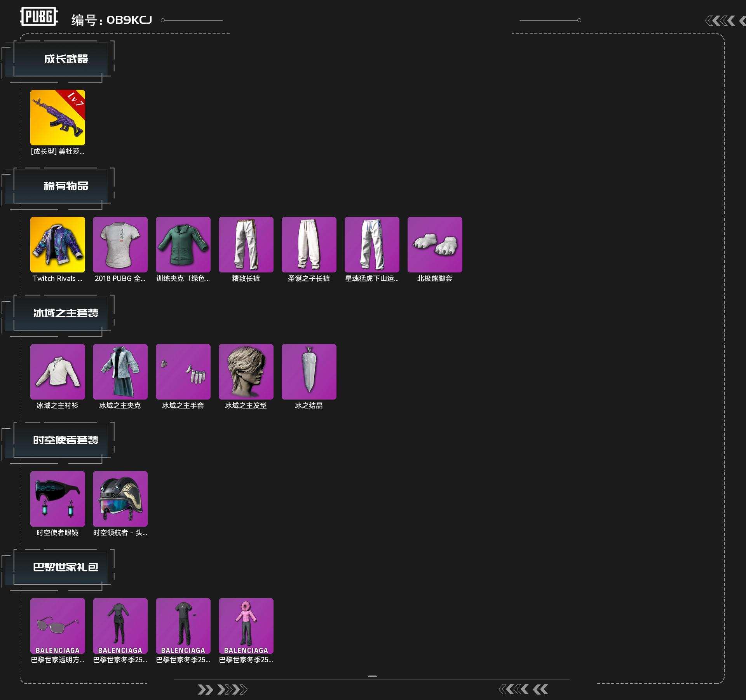Open the pink Balenciaga winter outfit
The width and height of the screenshot is (746, 700).
(x=246, y=626)
